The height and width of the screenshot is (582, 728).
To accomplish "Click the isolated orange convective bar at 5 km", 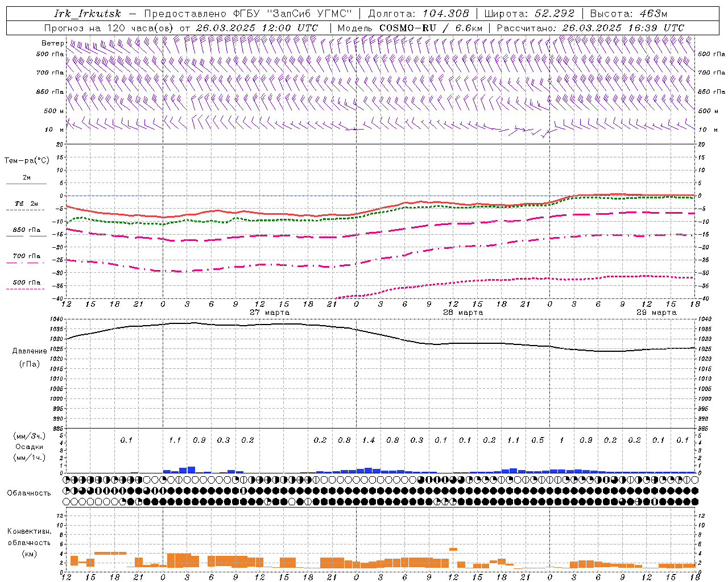I will [x=453, y=549].
